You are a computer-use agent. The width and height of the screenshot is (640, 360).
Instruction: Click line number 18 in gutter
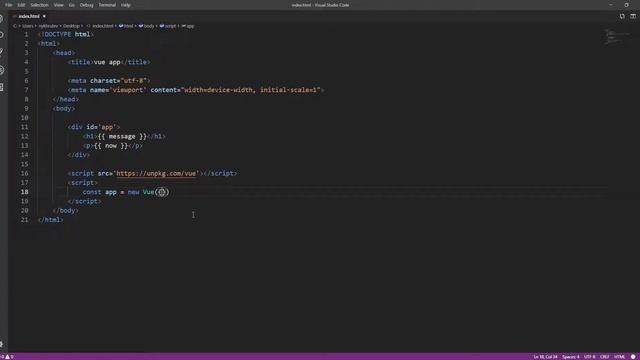click(x=24, y=192)
